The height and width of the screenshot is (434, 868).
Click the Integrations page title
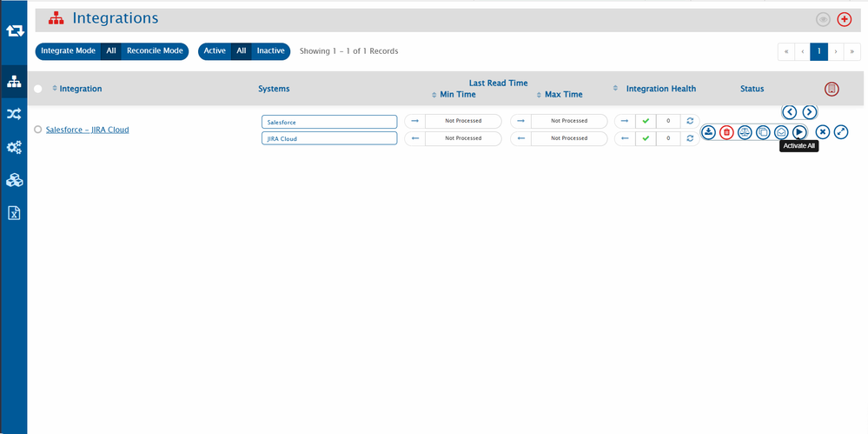[116, 18]
